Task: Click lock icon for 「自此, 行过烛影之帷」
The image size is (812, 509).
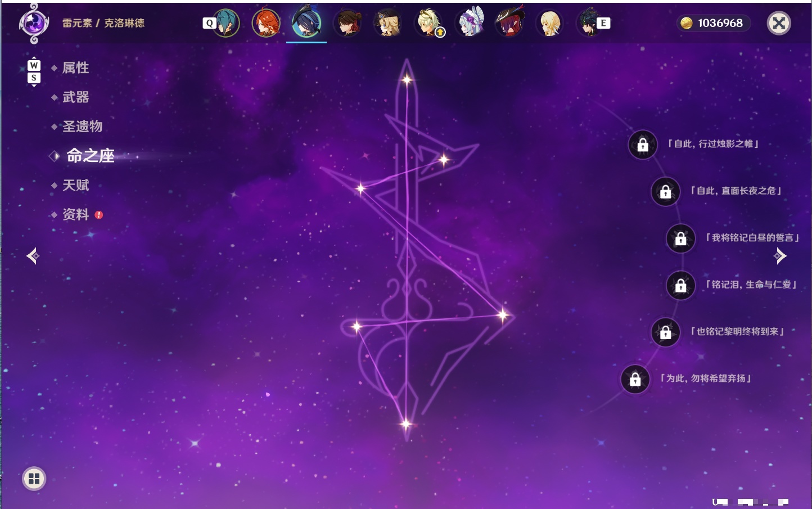Action: pyautogui.click(x=643, y=145)
